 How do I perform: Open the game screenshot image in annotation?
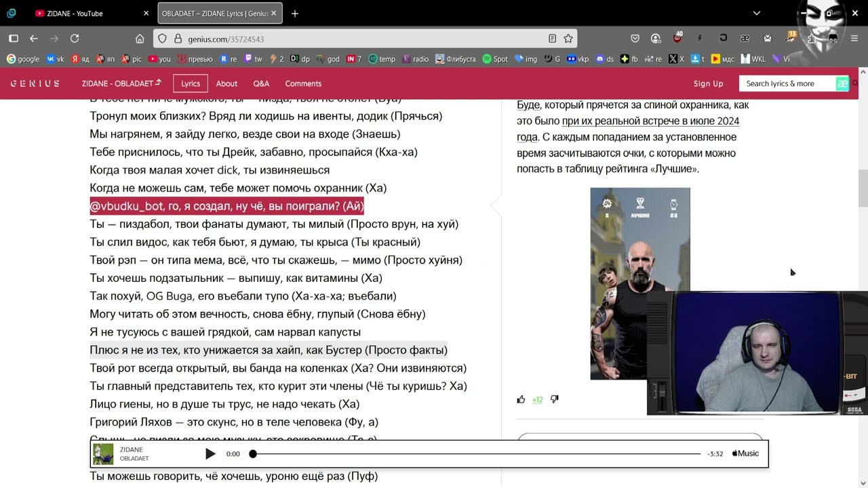pos(639,283)
